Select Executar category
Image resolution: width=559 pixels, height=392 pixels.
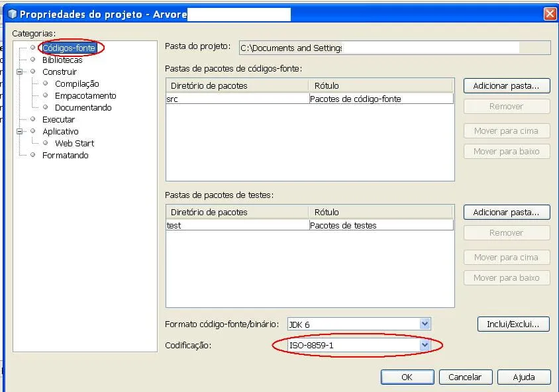[58, 119]
